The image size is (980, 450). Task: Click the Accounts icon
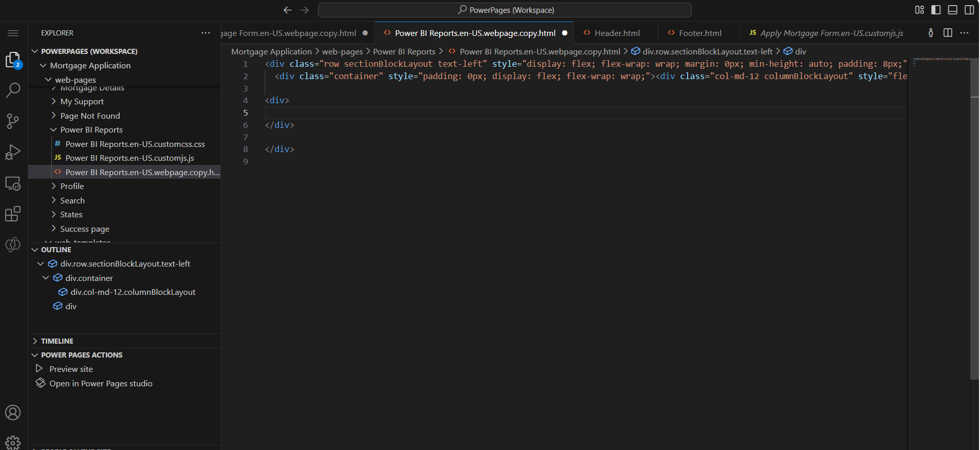point(13,413)
